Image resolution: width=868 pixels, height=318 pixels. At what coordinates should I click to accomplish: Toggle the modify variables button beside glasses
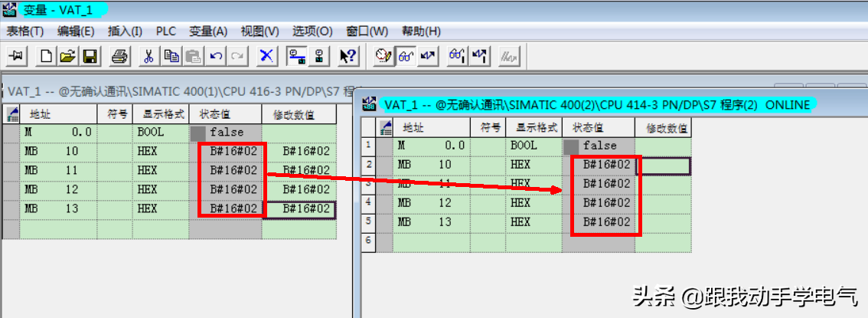point(428,56)
